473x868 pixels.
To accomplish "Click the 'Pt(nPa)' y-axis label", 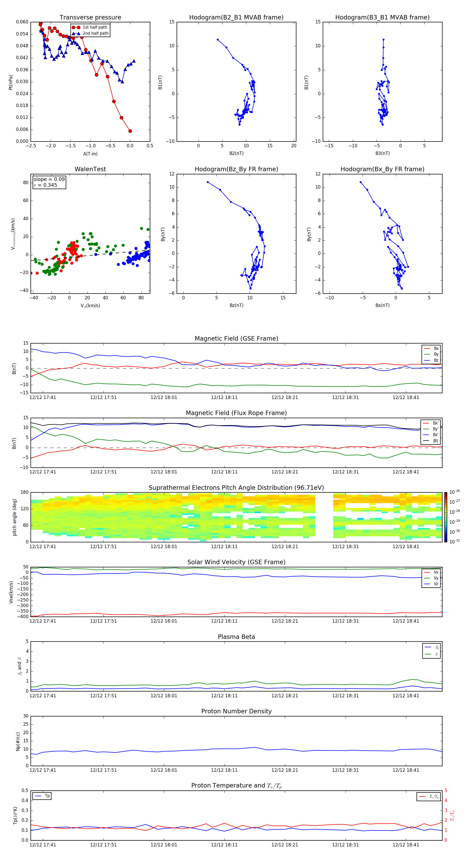I will [11, 82].
